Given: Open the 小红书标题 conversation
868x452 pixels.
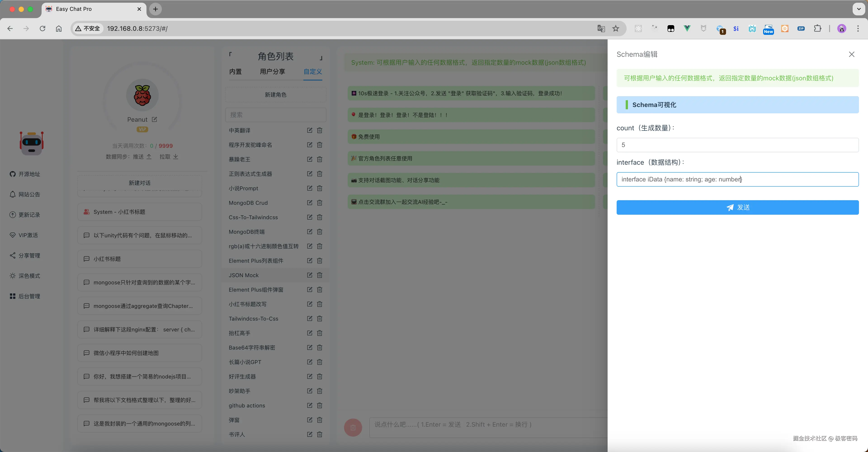Looking at the screenshot, I should (139, 259).
